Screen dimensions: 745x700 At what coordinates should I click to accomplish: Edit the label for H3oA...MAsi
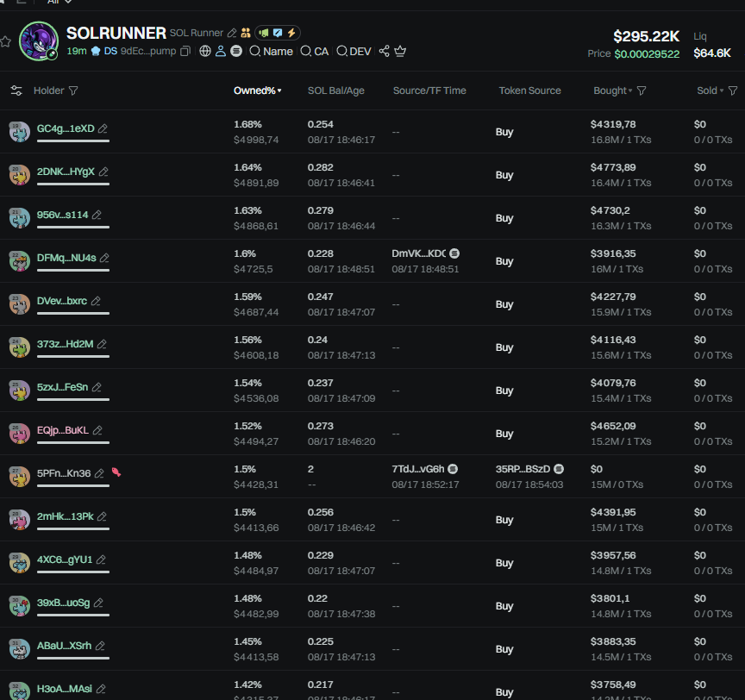101,689
